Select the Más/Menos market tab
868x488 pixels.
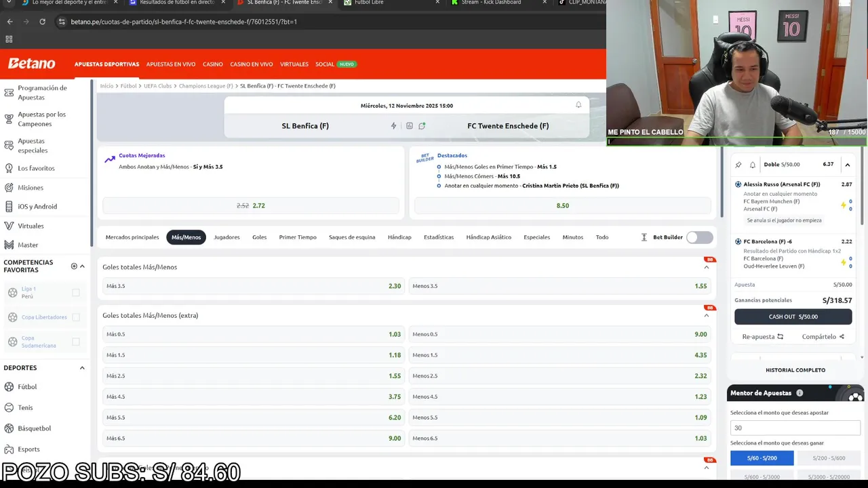[x=186, y=237]
